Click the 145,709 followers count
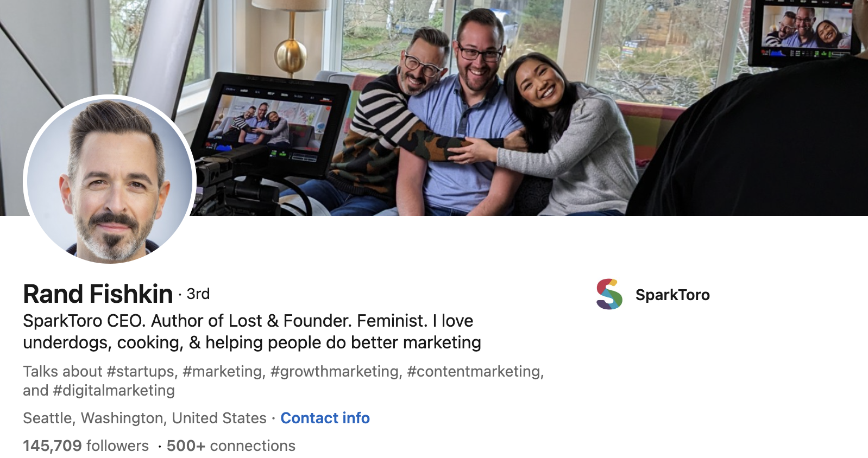 (x=86, y=446)
